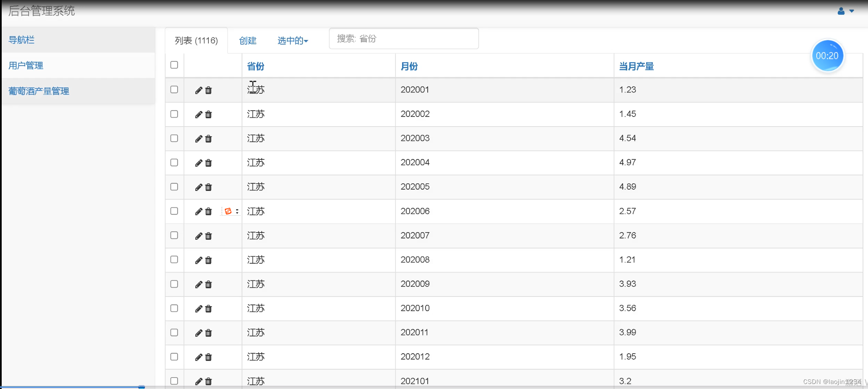
Task: Sort the table by 当月产量 column
Action: [x=636, y=66]
